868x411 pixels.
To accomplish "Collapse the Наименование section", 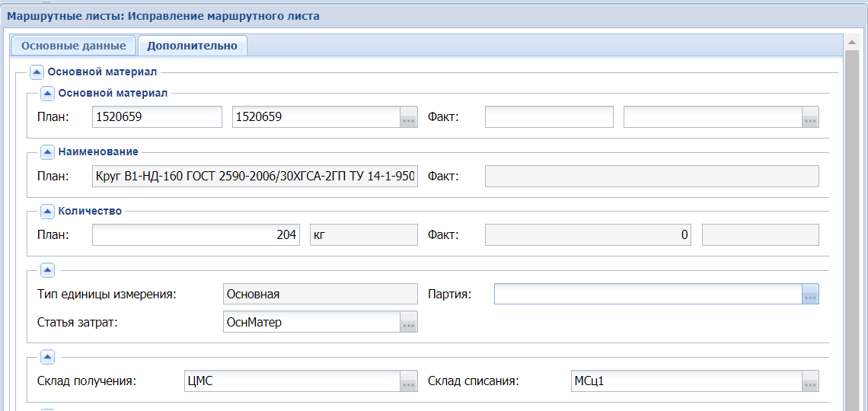I will coord(47,152).
